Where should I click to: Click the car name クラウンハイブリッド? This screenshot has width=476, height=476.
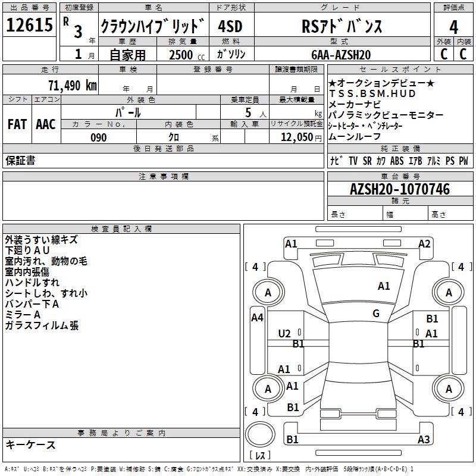153,26
